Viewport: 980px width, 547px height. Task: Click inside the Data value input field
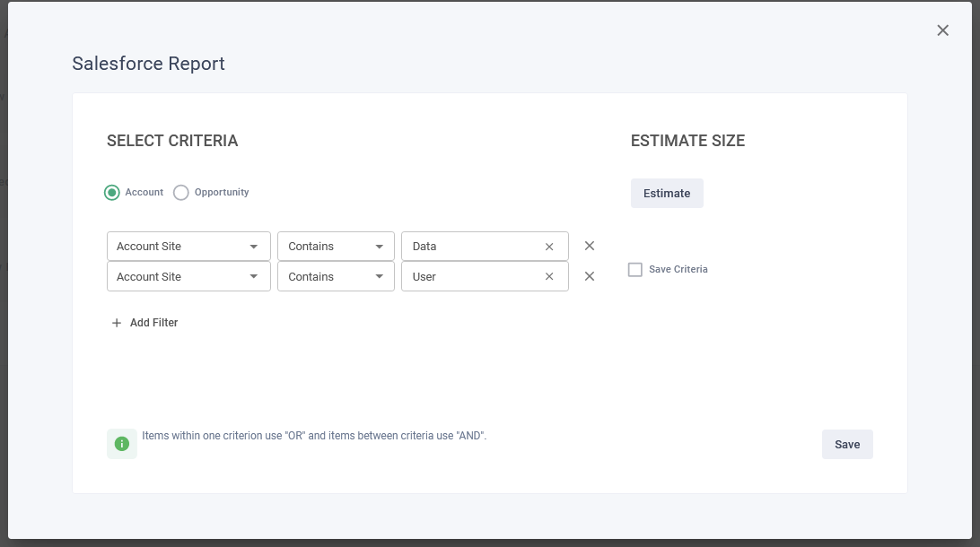[x=467, y=246]
